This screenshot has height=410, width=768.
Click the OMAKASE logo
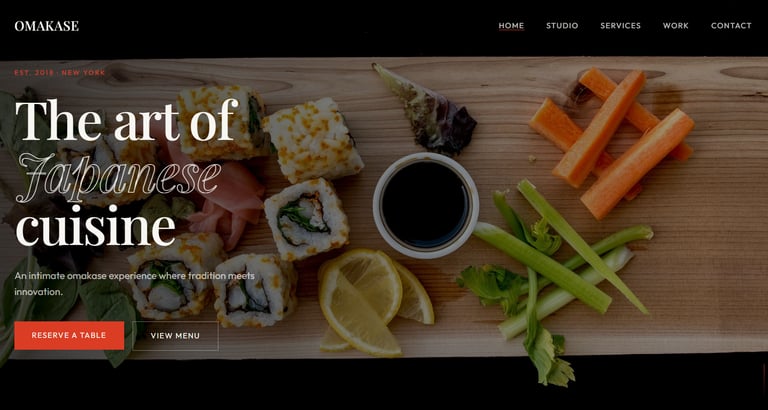pyautogui.click(x=47, y=26)
